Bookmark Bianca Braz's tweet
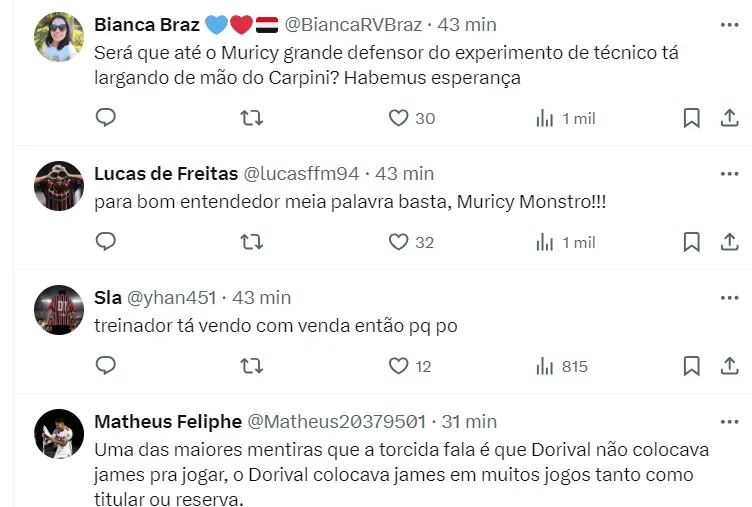Screen dimensions: 752x507 tap(691, 118)
